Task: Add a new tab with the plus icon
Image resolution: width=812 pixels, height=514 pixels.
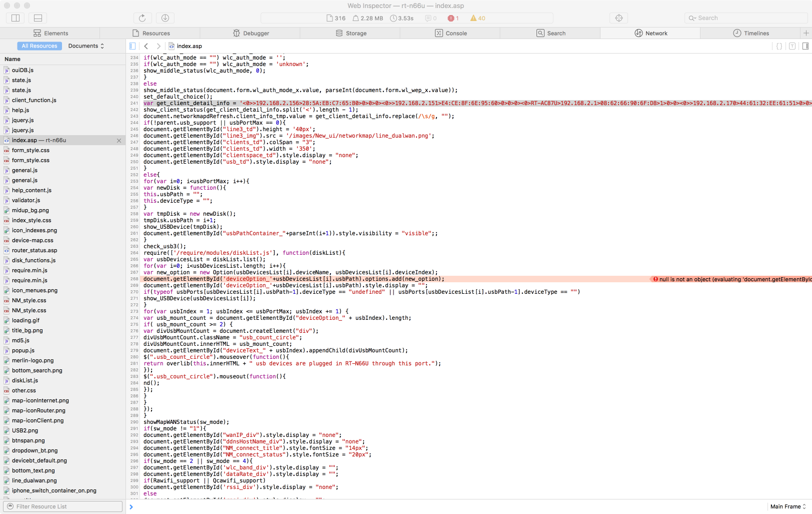Action: (x=806, y=33)
